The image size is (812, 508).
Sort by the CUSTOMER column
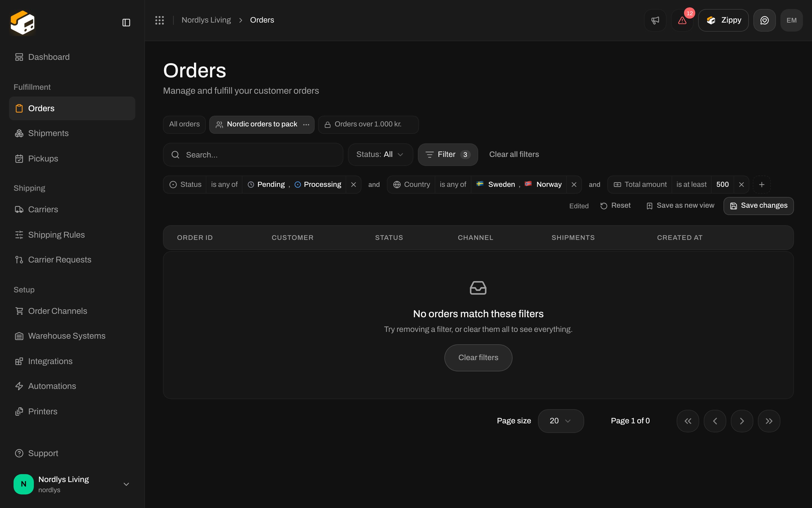coord(292,238)
